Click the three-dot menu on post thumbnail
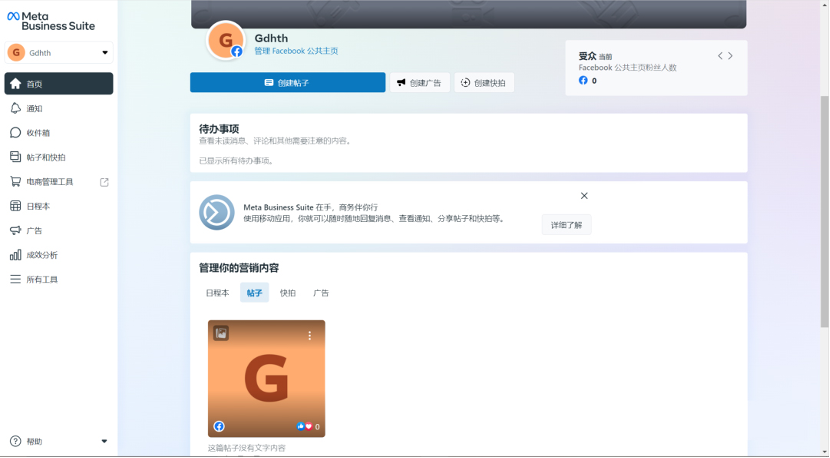 [310, 336]
